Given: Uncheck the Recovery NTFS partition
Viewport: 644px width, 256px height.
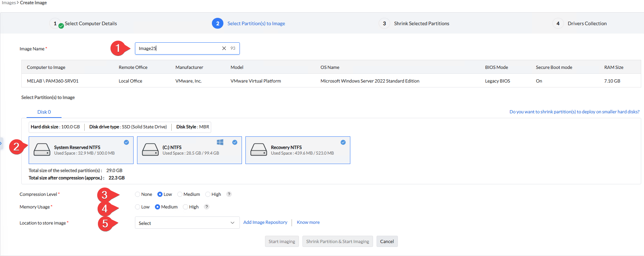Looking at the screenshot, I should 343,142.
